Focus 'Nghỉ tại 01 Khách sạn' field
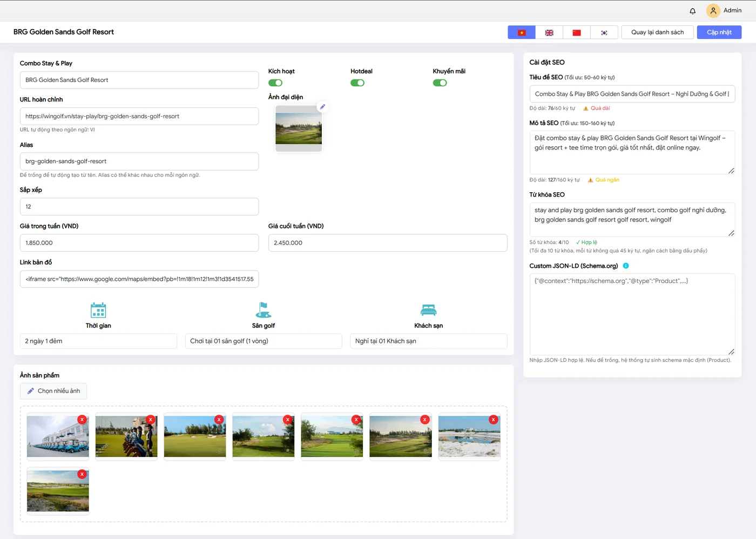This screenshot has height=539, width=756. pyautogui.click(x=428, y=341)
